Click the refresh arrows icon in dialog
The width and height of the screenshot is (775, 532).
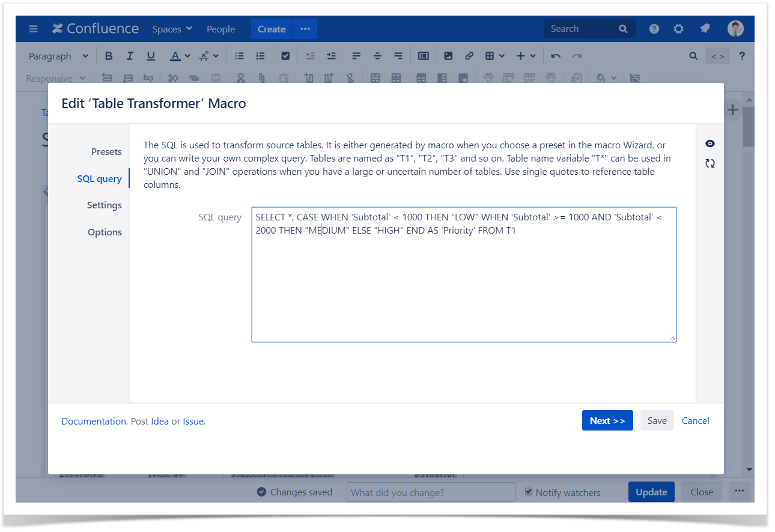point(710,163)
